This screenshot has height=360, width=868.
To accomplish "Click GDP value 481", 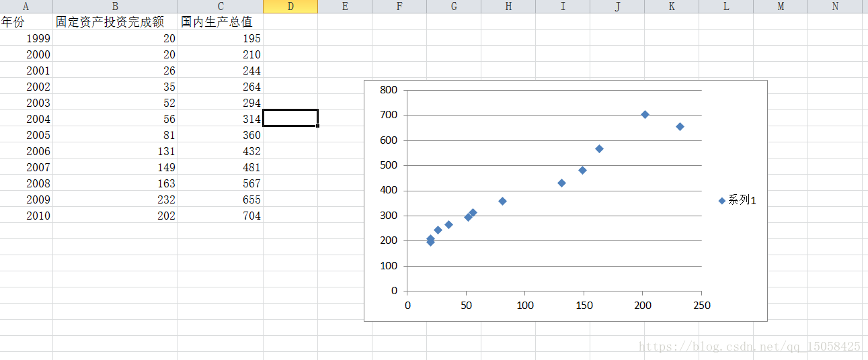I will [x=221, y=167].
